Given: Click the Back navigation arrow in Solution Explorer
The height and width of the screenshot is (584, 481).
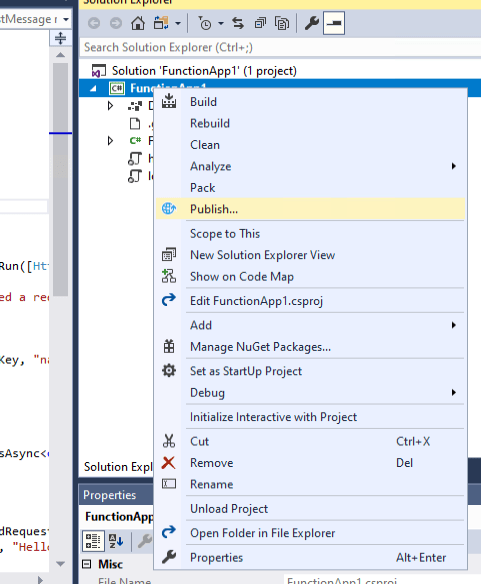Looking at the screenshot, I should 94,23.
